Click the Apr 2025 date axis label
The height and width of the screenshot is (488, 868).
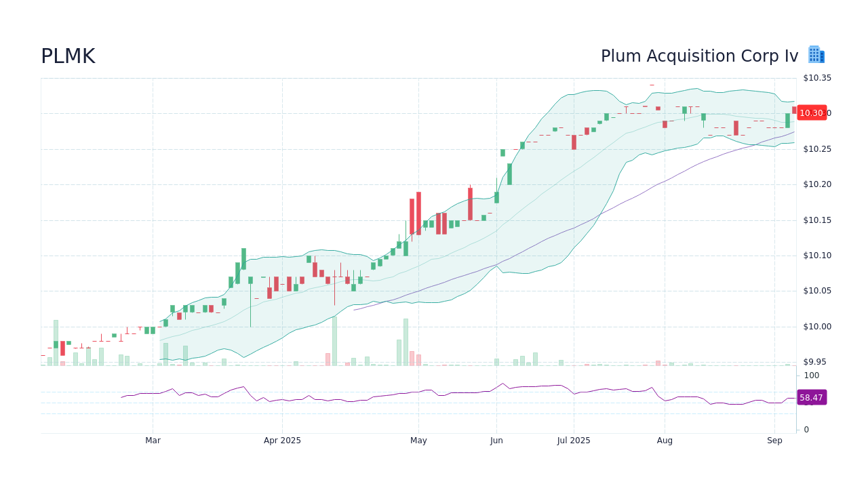[282, 441]
